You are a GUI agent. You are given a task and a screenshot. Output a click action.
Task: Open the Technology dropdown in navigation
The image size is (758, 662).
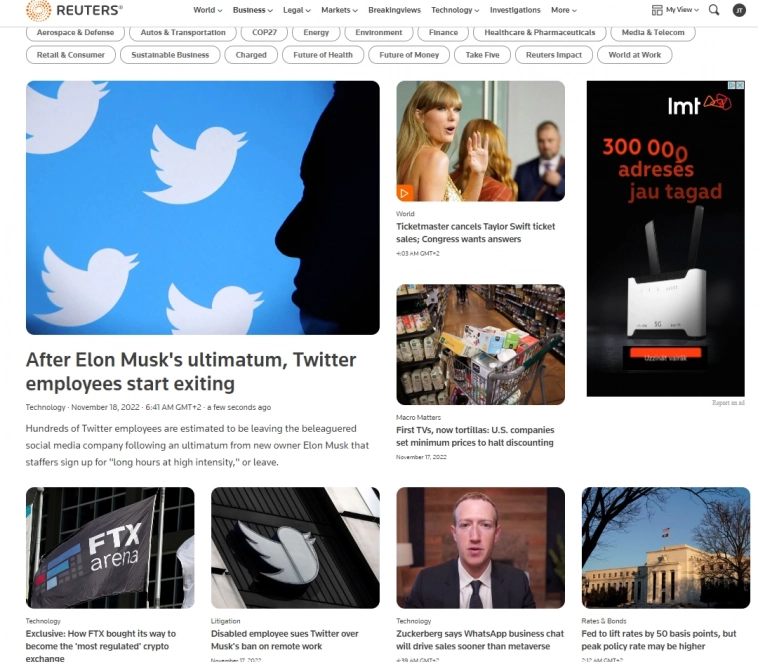[x=455, y=10]
